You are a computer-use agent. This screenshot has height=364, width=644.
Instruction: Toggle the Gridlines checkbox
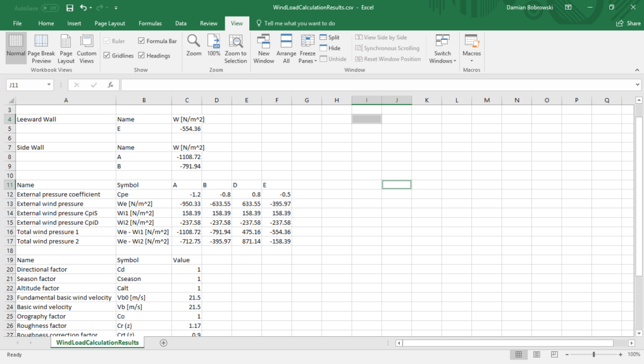pyautogui.click(x=107, y=55)
